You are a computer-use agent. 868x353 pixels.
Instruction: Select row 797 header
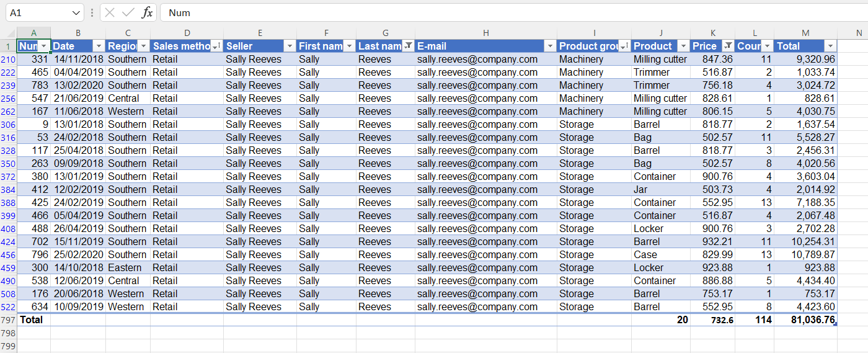click(8, 319)
